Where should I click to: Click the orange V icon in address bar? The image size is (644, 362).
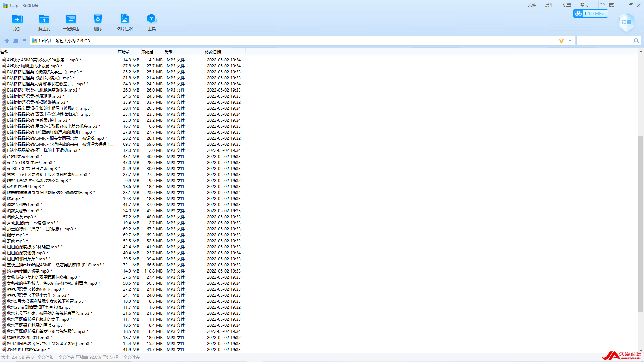click(561, 41)
